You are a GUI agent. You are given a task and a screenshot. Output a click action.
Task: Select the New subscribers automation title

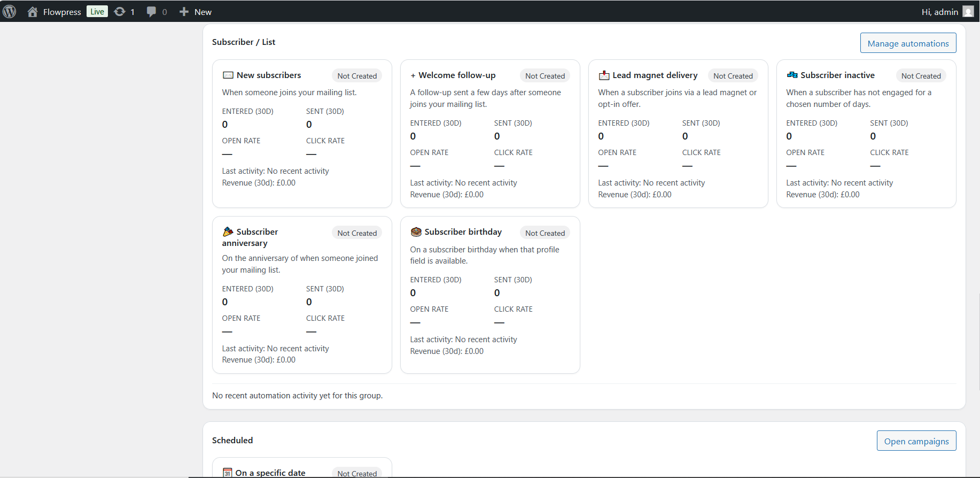[x=269, y=75]
